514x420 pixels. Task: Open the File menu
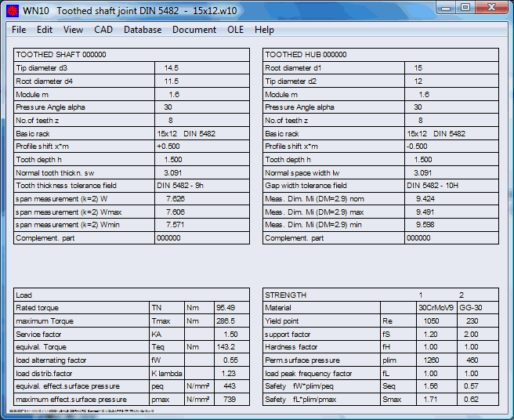[19, 30]
